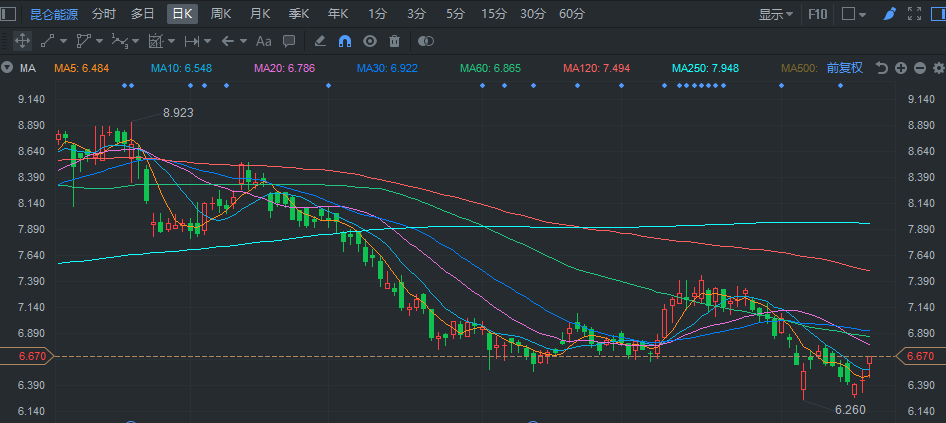Select the 3分 interval tab
Screen dimensions: 946x423
point(416,14)
